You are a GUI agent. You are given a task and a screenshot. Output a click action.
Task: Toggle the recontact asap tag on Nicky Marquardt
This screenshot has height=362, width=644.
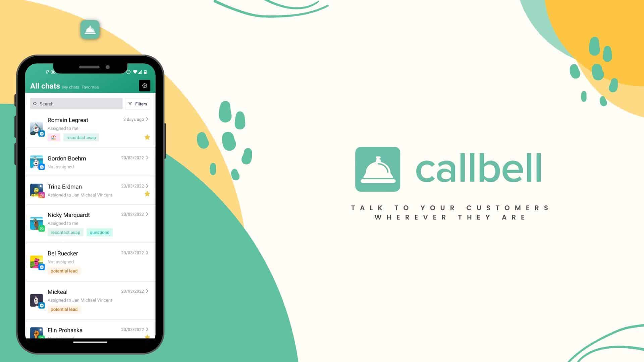coord(65,233)
